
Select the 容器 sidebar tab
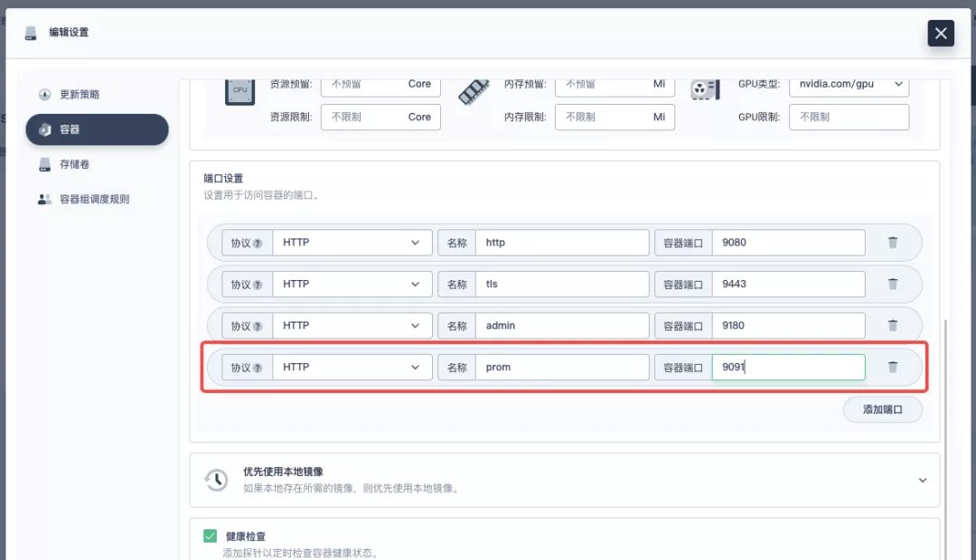pos(97,129)
